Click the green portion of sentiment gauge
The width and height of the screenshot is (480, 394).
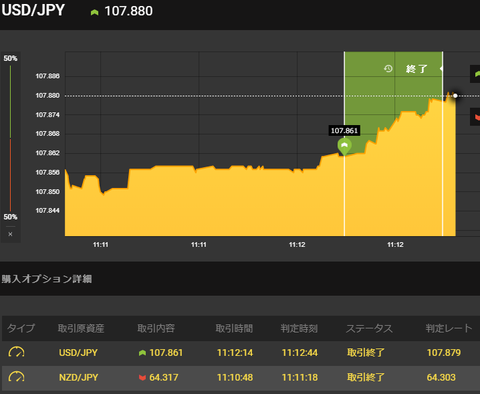click(10, 102)
